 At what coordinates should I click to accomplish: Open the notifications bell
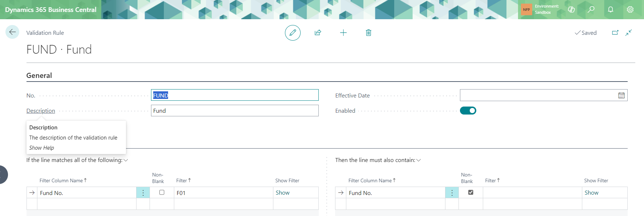coord(611,9)
